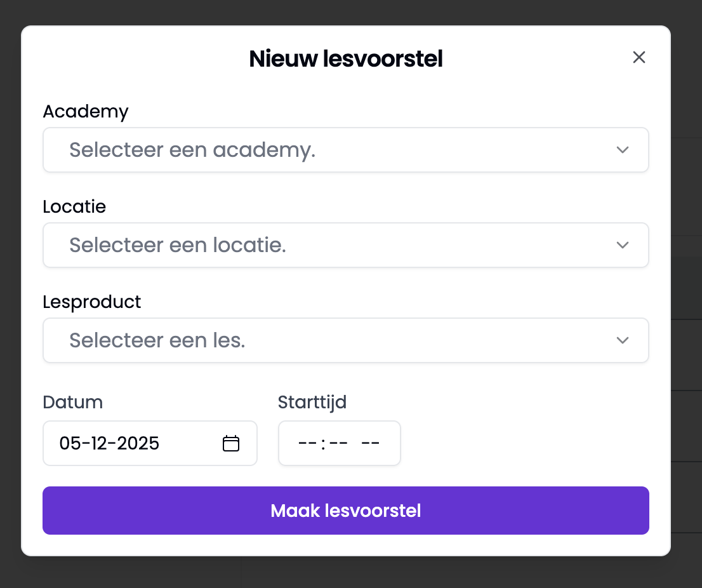Click the Lesproduct label above its dropdown

tap(91, 302)
